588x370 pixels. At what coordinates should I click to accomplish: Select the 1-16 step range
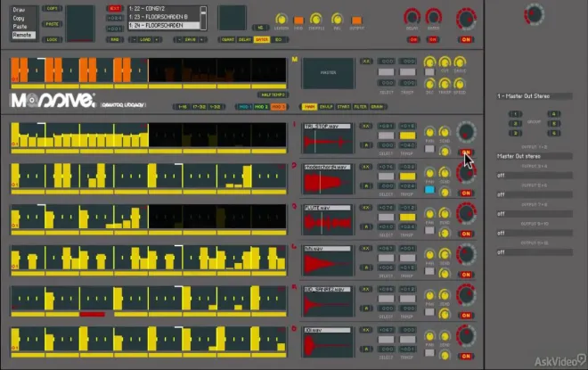(183, 107)
